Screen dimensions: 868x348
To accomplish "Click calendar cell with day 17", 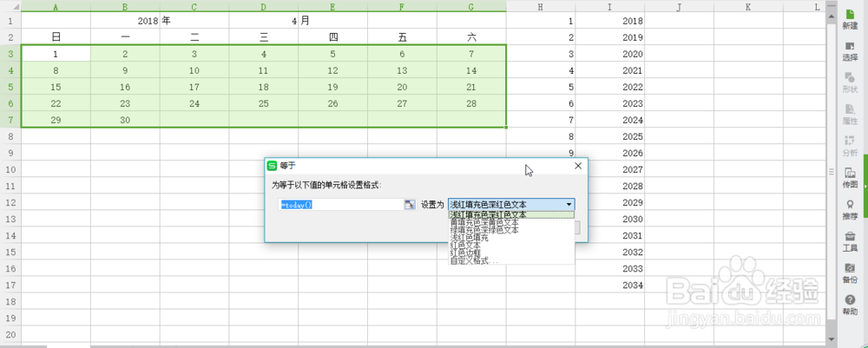I will coord(194,87).
